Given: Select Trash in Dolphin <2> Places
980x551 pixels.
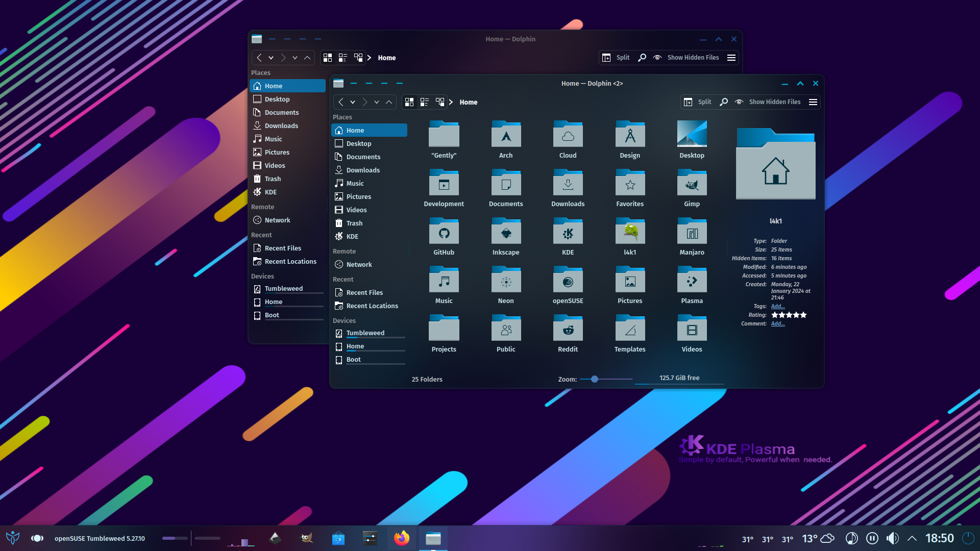Looking at the screenshot, I should [369, 223].
